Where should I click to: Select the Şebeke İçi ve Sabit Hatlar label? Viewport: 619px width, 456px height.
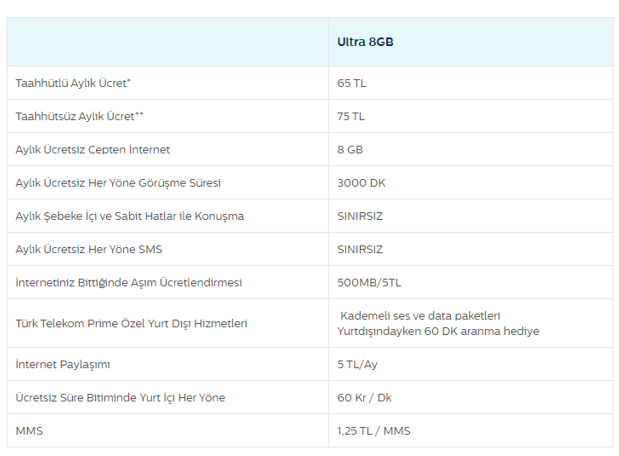coord(130,216)
